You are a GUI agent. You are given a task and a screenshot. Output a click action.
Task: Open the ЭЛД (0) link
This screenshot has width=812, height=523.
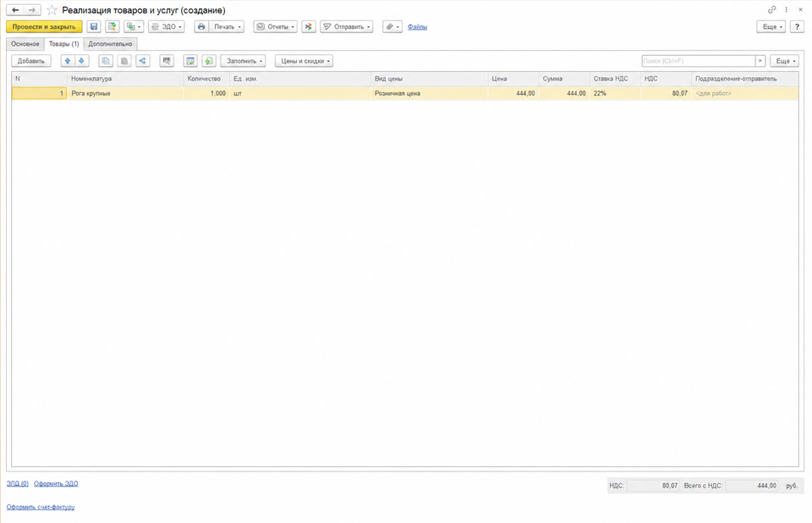click(18, 483)
